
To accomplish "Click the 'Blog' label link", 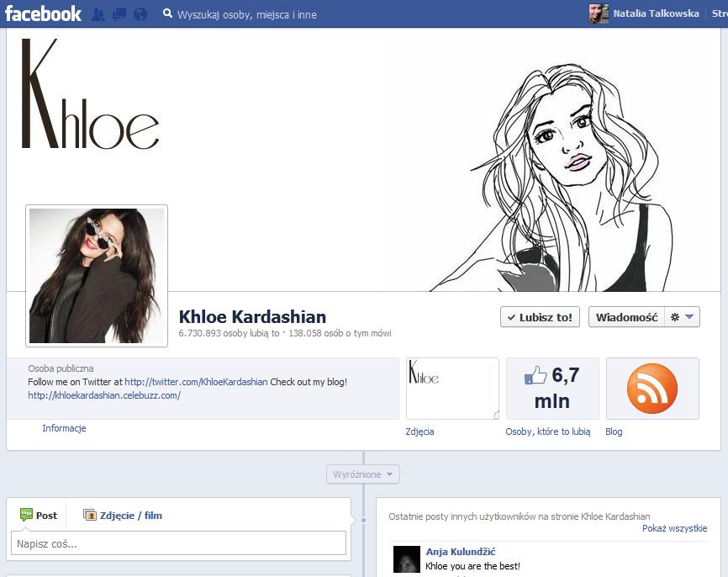I will pyautogui.click(x=614, y=431).
